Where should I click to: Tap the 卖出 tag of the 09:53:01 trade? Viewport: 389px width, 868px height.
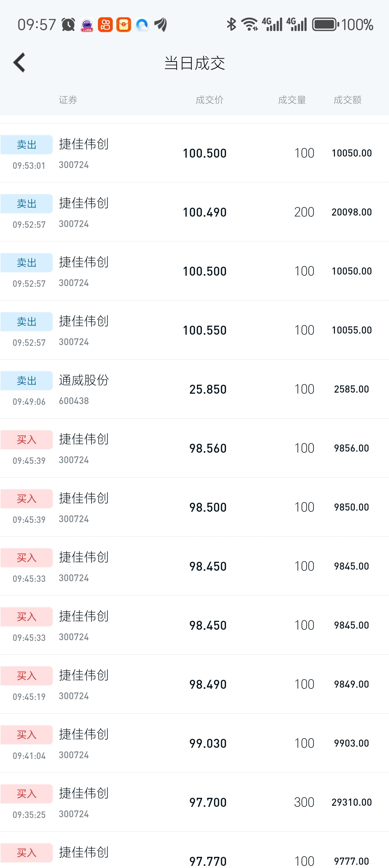(27, 145)
